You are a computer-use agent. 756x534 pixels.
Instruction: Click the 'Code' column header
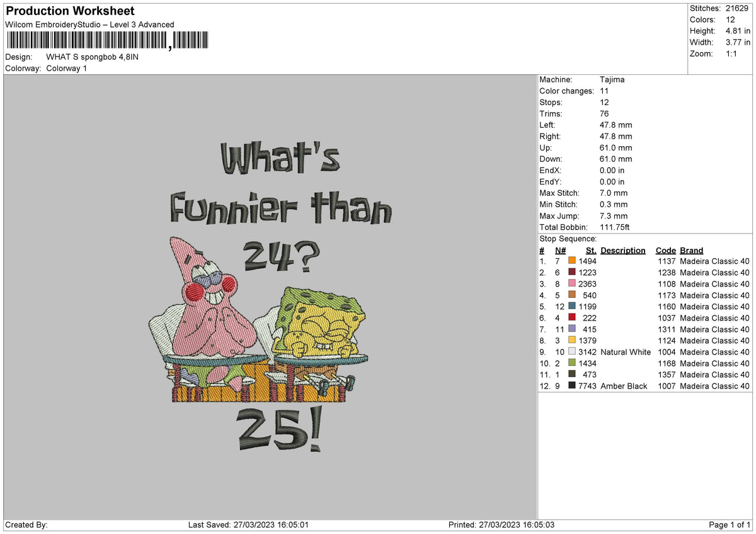coord(665,250)
